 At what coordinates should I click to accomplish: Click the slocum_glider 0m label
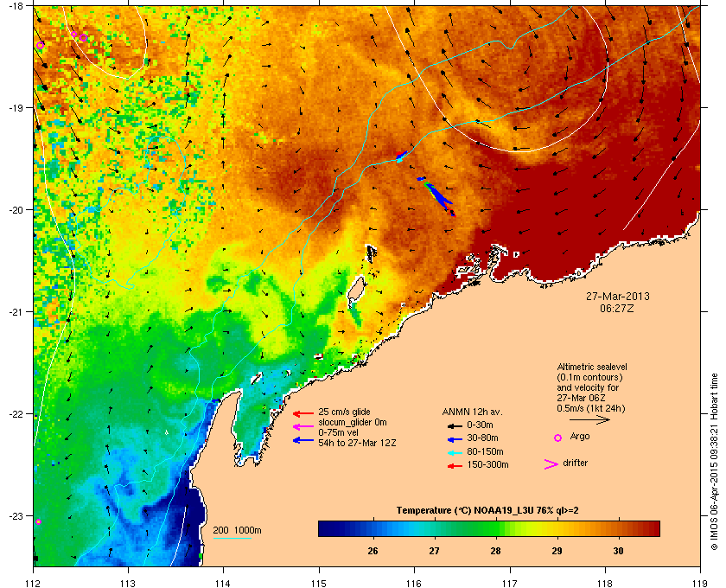[353, 422]
